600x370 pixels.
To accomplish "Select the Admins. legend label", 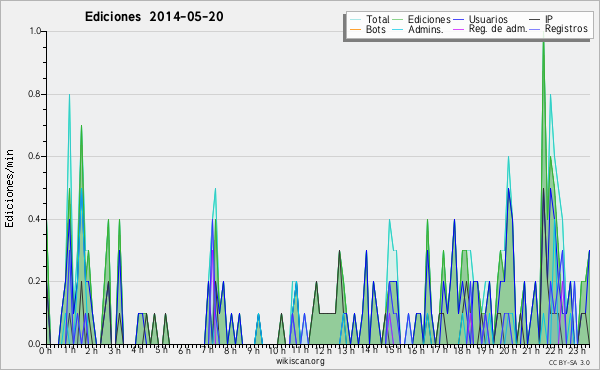I will [x=426, y=29].
